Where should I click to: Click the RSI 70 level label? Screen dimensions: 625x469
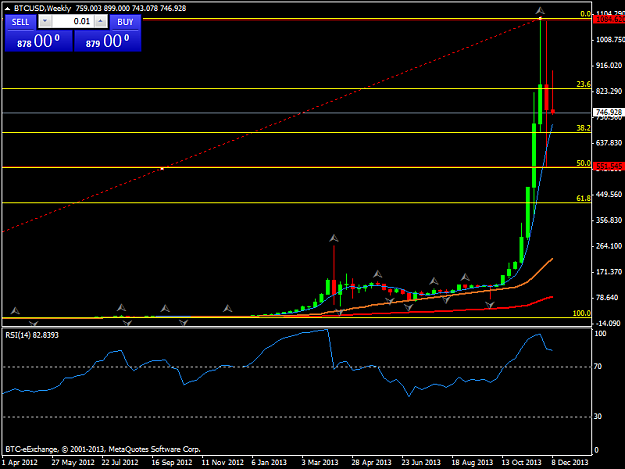pos(598,366)
